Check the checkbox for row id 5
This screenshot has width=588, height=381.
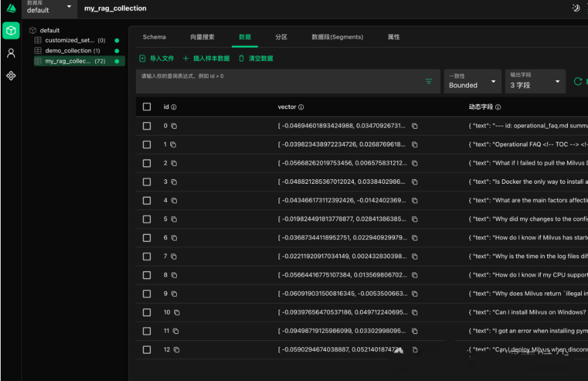(147, 219)
